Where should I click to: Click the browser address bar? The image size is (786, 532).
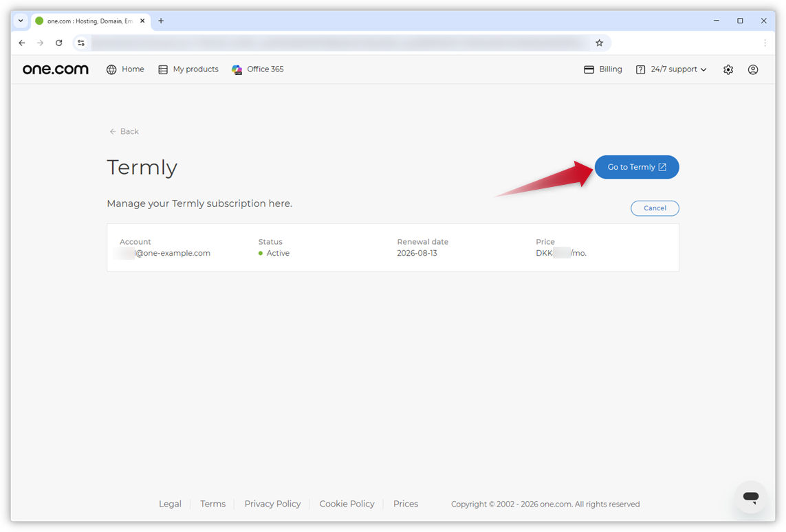(341, 43)
